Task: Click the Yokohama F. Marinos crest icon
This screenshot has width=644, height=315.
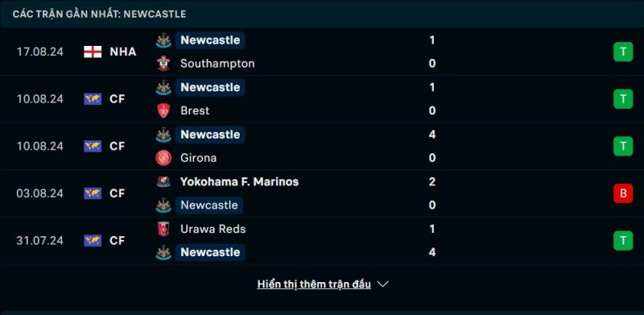Action: 163,182
